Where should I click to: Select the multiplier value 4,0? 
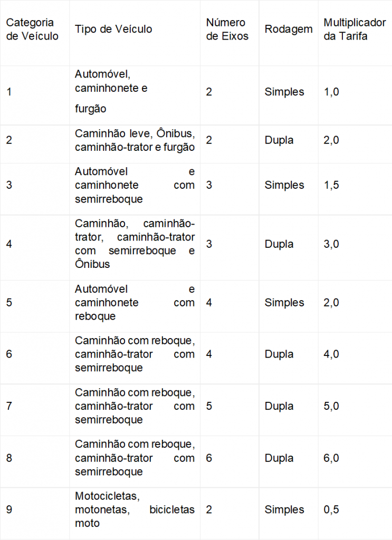click(331, 354)
